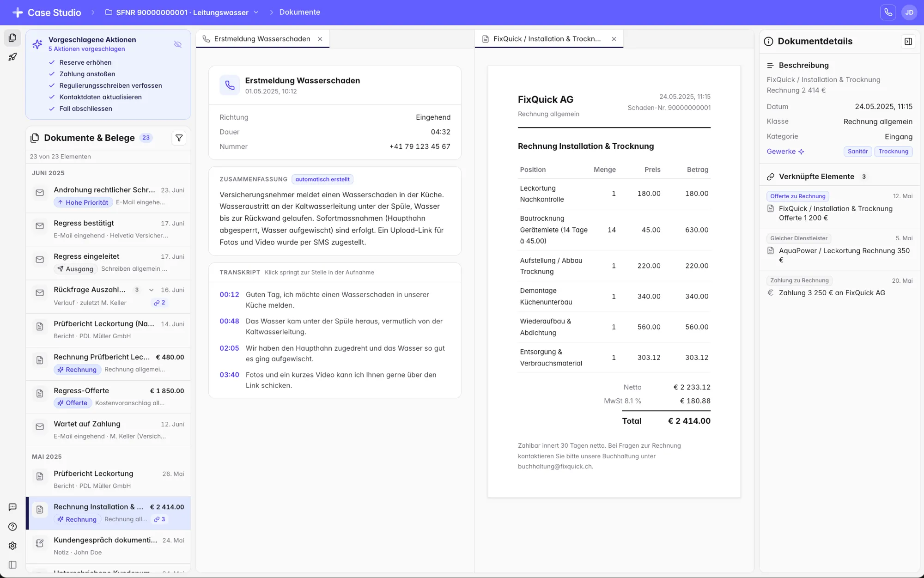Image resolution: width=924 pixels, height=578 pixels.
Task: Hide suggested actions with crossed-eye icon
Action: [178, 44]
